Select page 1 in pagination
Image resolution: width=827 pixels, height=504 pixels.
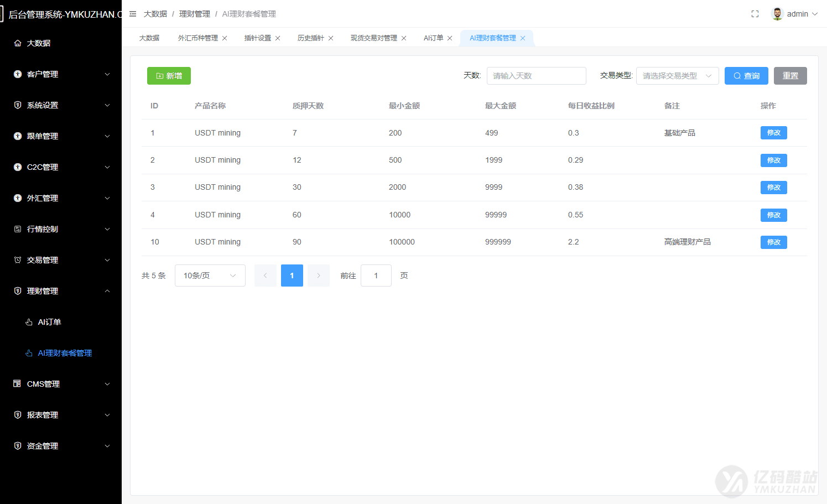click(x=292, y=276)
